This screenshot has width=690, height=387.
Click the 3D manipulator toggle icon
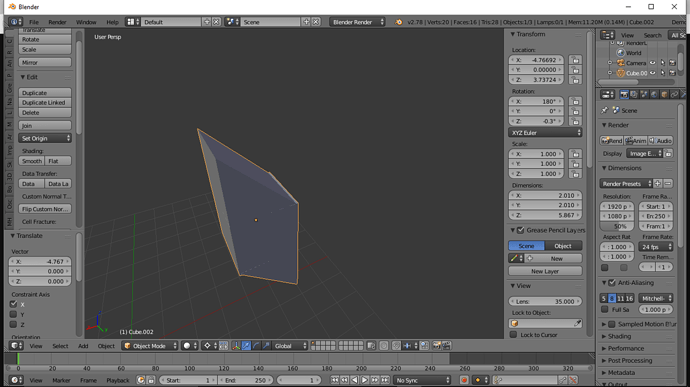(x=236, y=346)
